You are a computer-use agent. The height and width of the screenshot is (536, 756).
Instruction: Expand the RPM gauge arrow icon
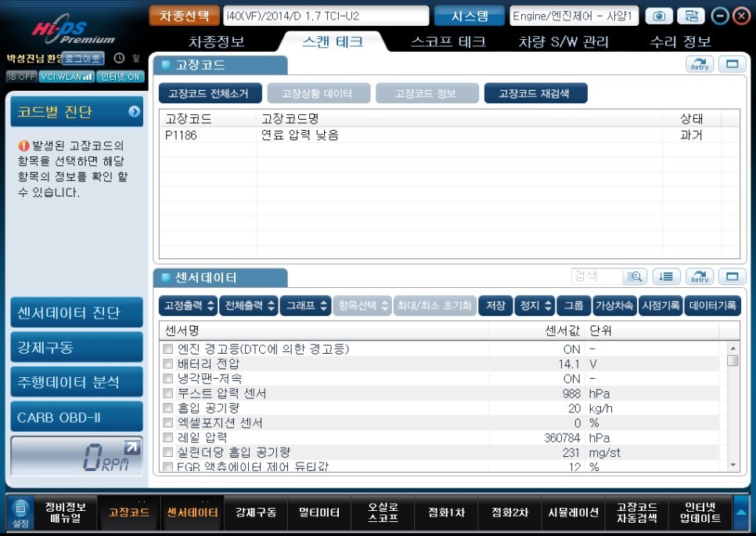(x=131, y=448)
